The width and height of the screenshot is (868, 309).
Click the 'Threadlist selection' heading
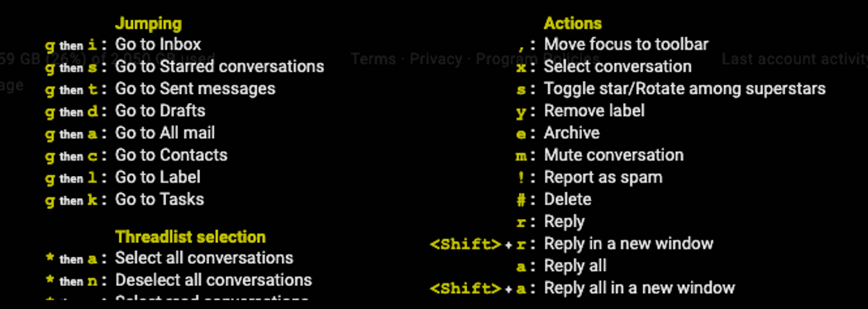coord(190,236)
